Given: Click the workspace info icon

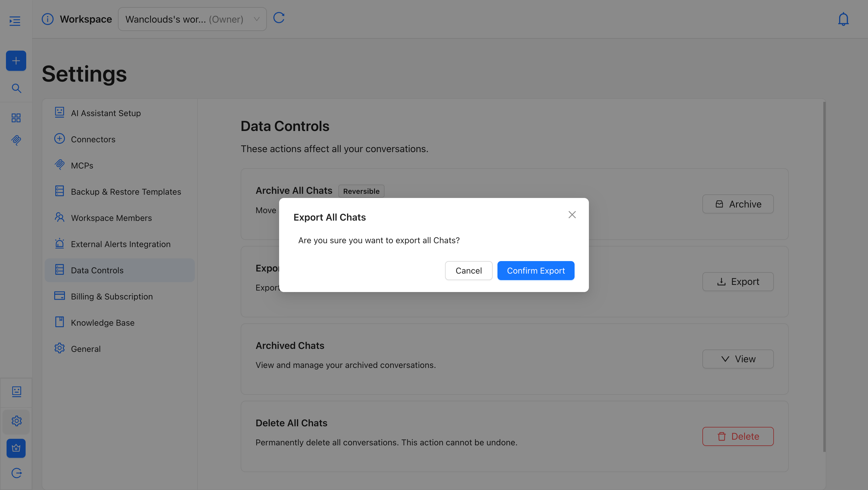Looking at the screenshot, I should pos(48,19).
